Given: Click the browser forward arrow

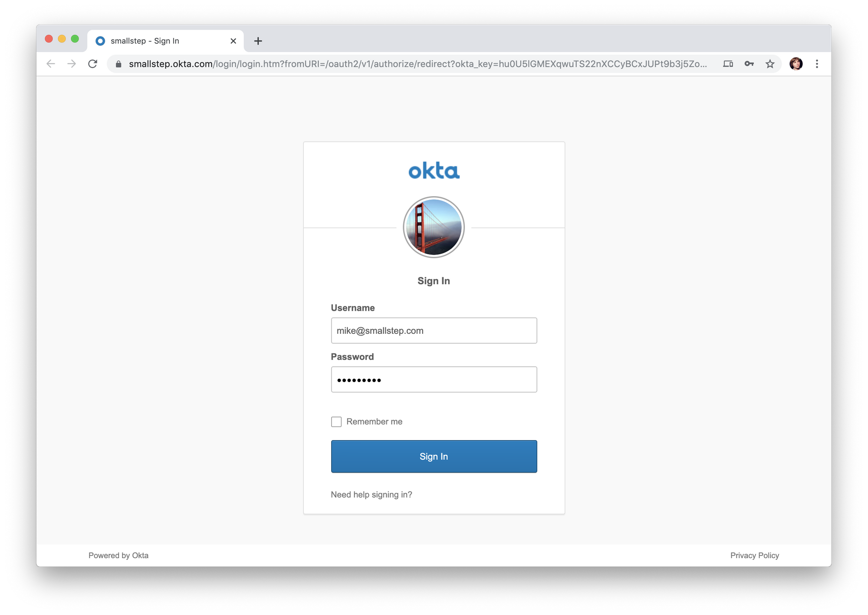Looking at the screenshot, I should point(72,64).
